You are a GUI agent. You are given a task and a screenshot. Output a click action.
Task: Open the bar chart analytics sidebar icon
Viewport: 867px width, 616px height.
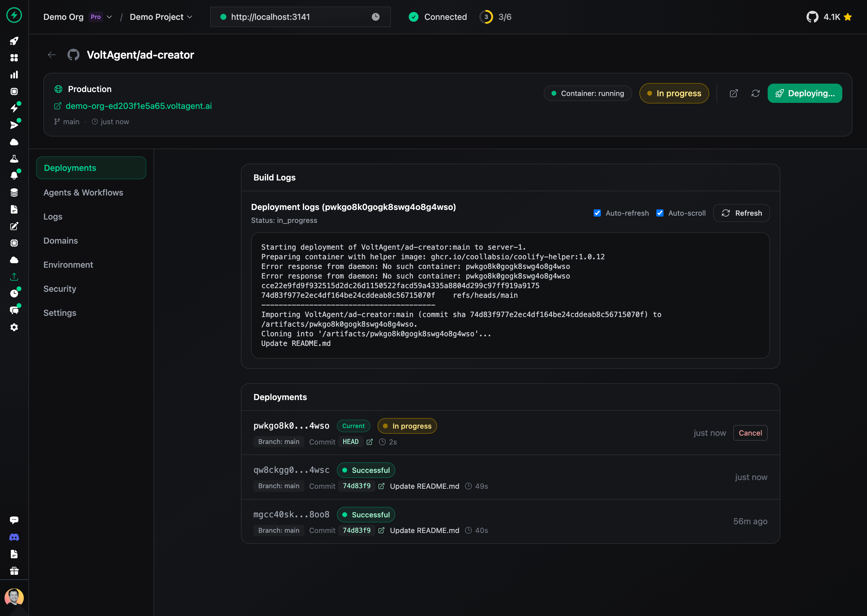point(14,75)
